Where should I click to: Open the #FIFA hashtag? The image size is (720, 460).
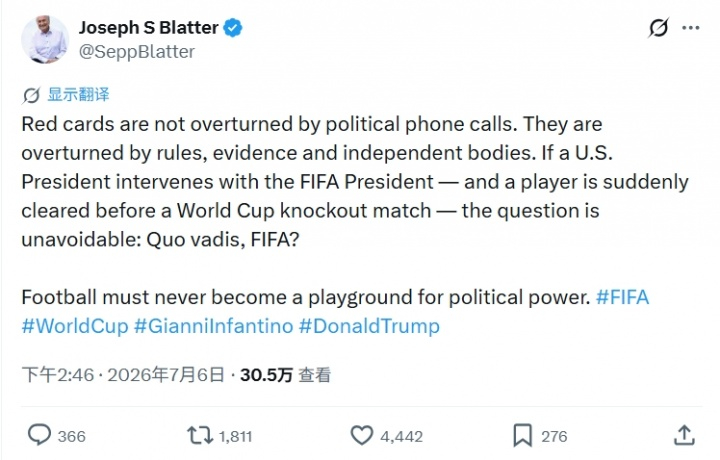click(622, 297)
